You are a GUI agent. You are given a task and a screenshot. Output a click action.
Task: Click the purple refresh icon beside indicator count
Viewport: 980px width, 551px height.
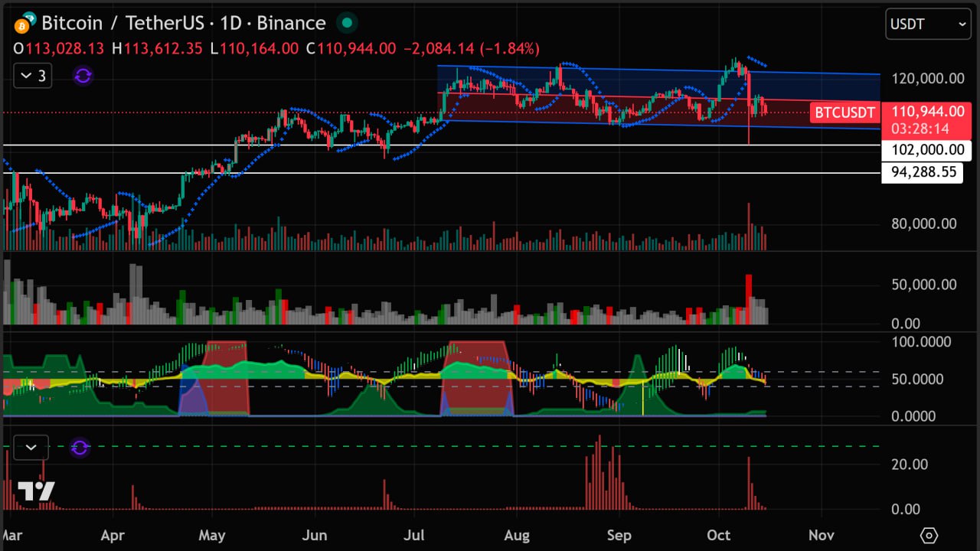pos(83,76)
